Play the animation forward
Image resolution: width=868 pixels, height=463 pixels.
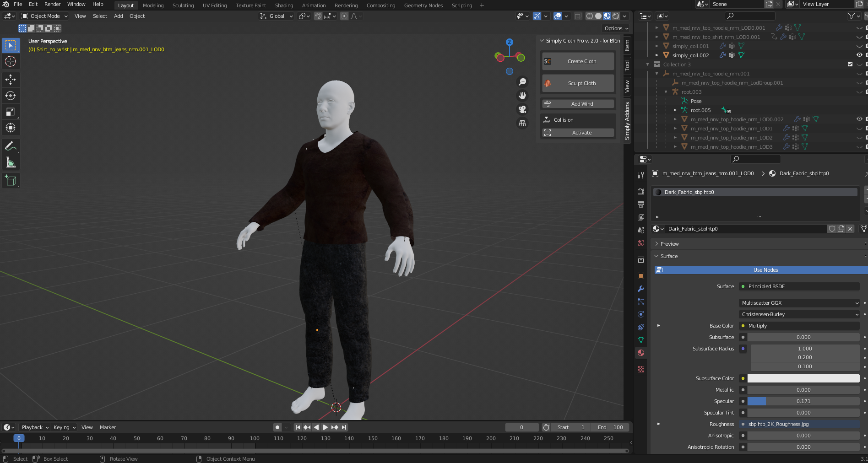[325, 427]
